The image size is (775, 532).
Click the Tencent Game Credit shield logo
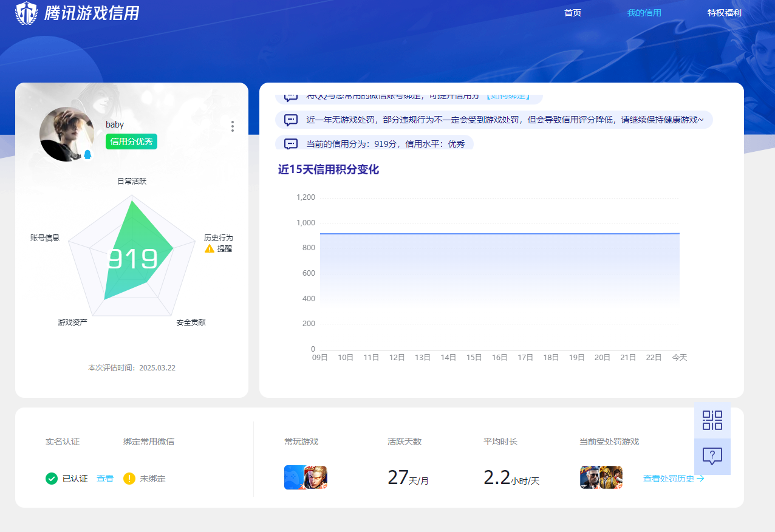point(26,13)
